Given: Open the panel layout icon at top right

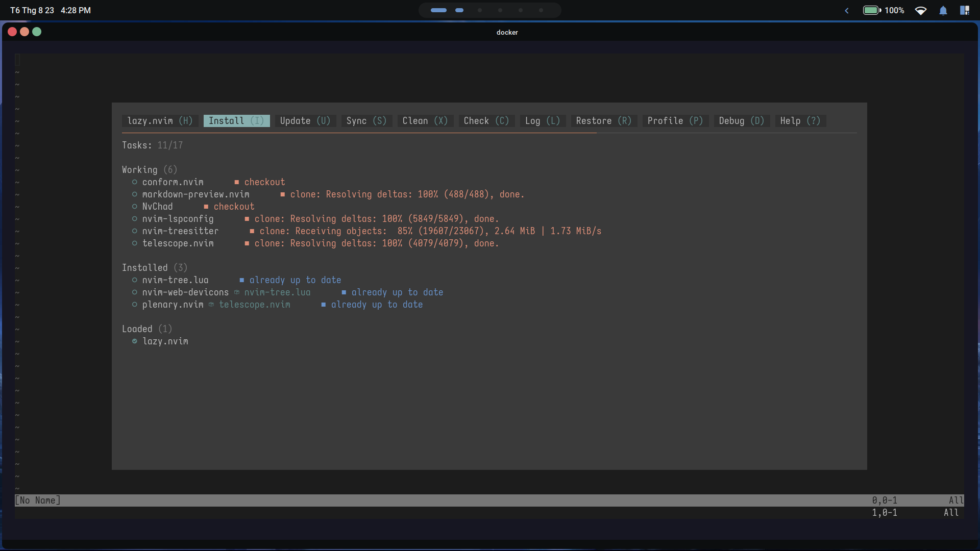Looking at the screenshot, I should point(965,10).
